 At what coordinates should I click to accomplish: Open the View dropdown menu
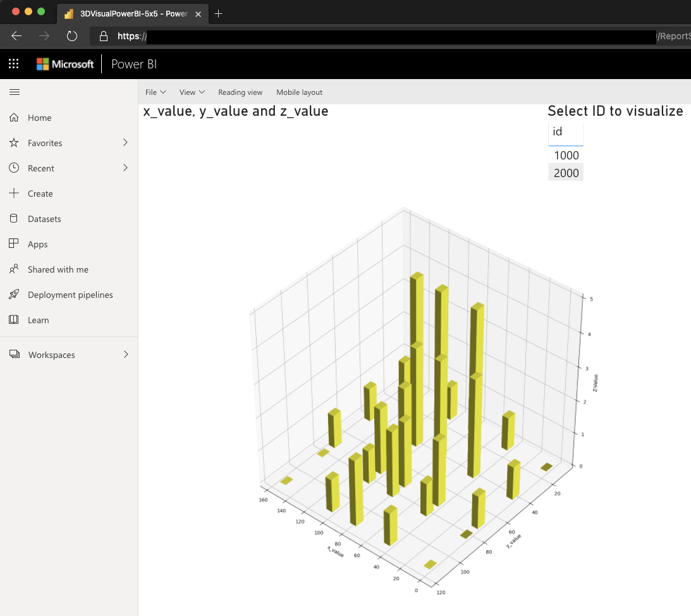point(192,92)
